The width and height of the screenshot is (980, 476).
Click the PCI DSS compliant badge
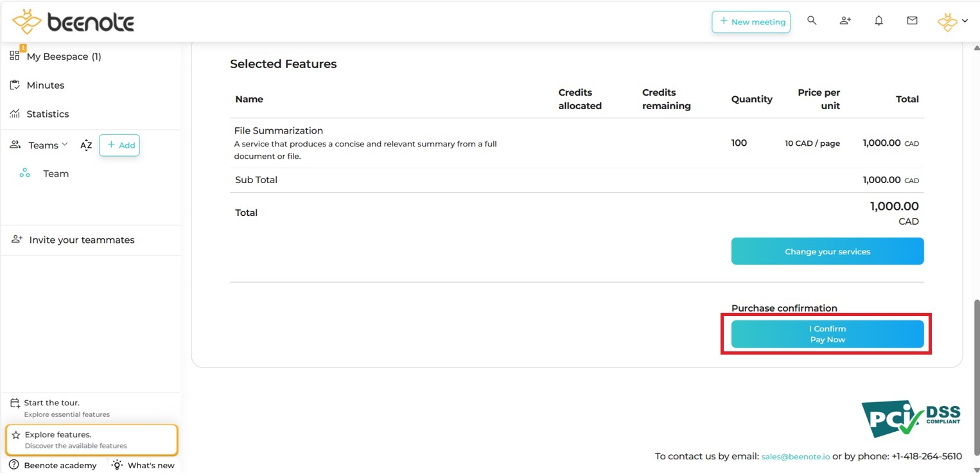(x=911, y=419)
